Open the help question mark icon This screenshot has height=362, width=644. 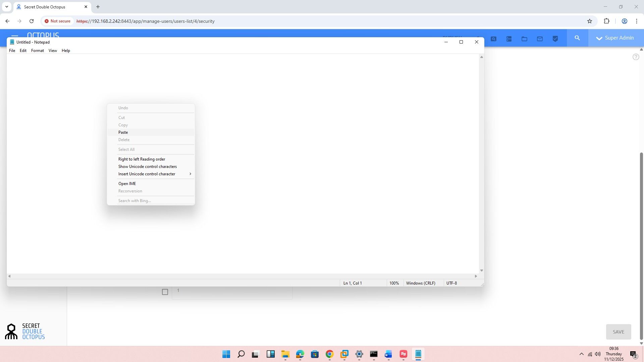(x=636, y=57)
